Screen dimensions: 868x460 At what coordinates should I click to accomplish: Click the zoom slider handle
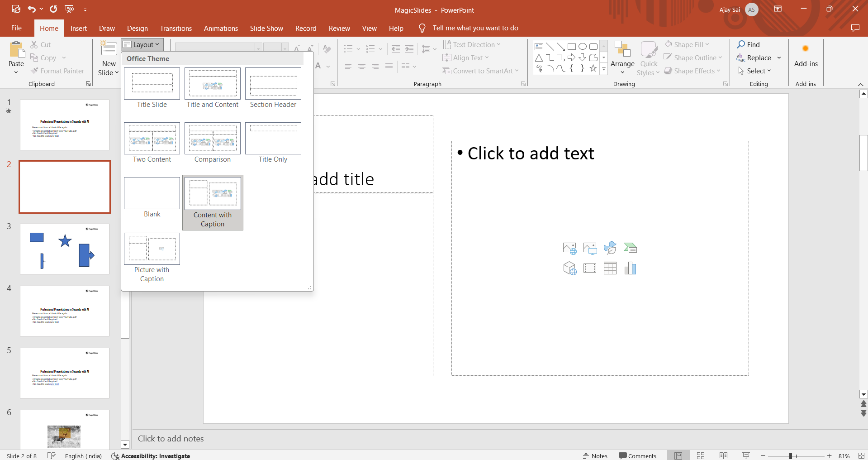pyautogui.click(x=791, y=455)
